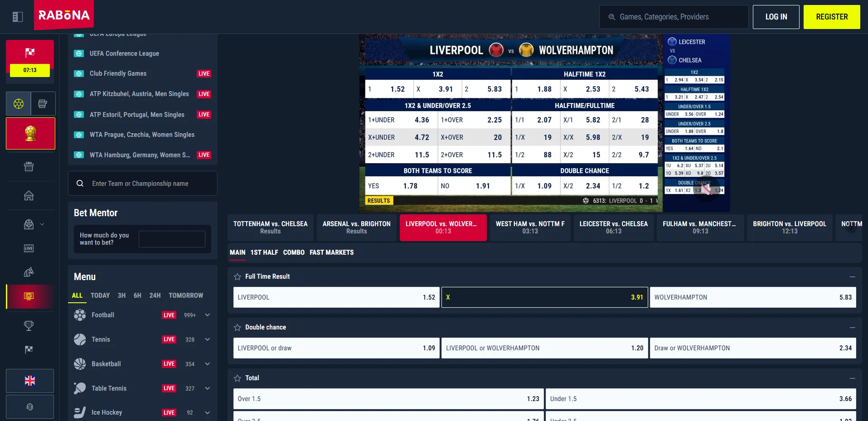
Task: Open the support headset icon
Action: click(x=30, y=407)
